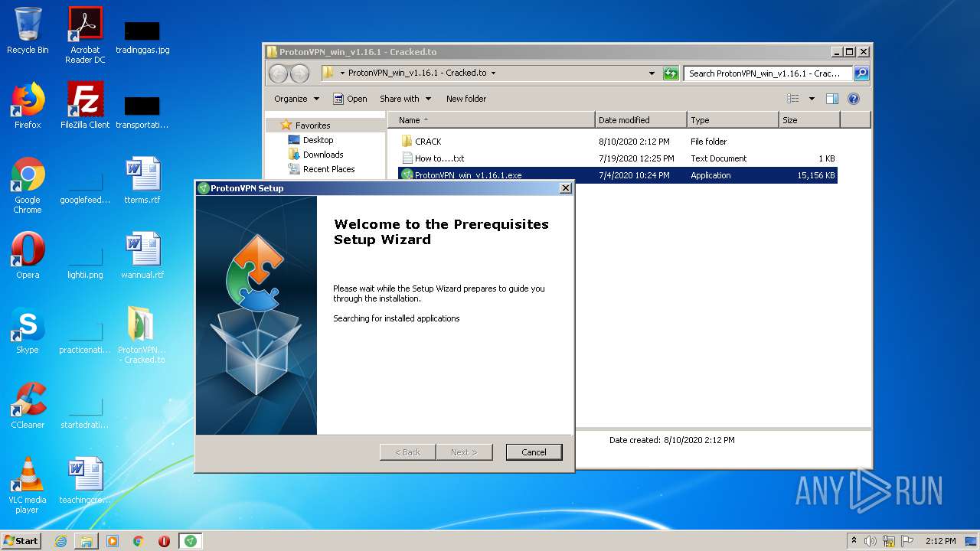Screen dimensions: 980x551
Task: Open VLC media player shortcut
Action: (x=28, y=485)
